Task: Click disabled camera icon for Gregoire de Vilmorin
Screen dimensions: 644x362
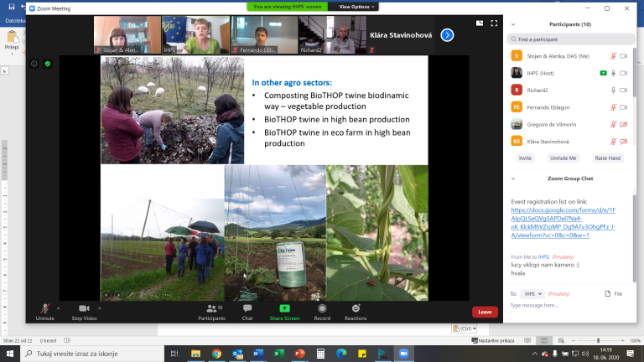Action: (x=624, y=124)
